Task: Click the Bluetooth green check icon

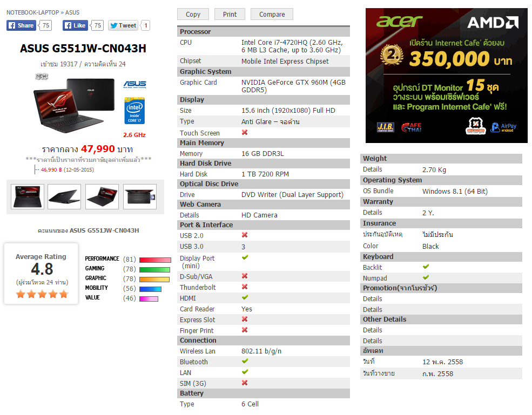Action: click(245, 361)
